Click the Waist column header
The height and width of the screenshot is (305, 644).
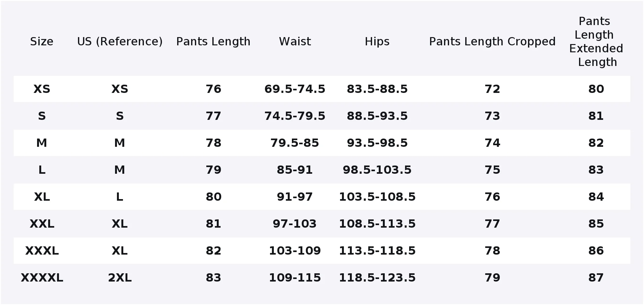pos(295,42)
